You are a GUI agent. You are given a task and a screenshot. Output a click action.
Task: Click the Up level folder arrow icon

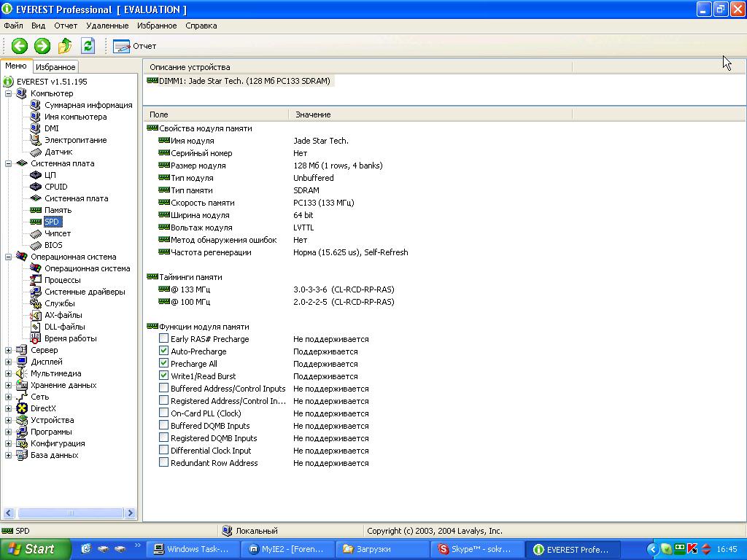(x=65, y=46)
